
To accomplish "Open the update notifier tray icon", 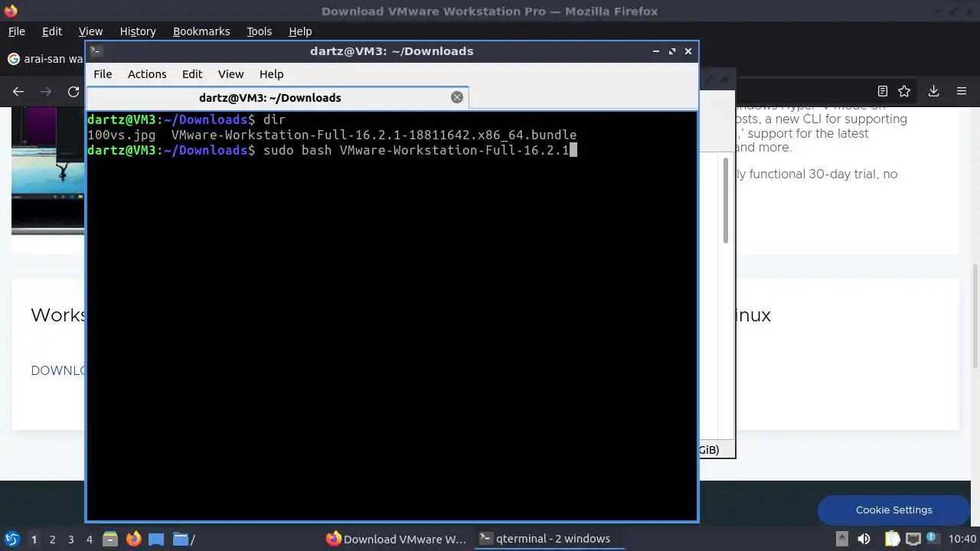I will pos(933,539).
